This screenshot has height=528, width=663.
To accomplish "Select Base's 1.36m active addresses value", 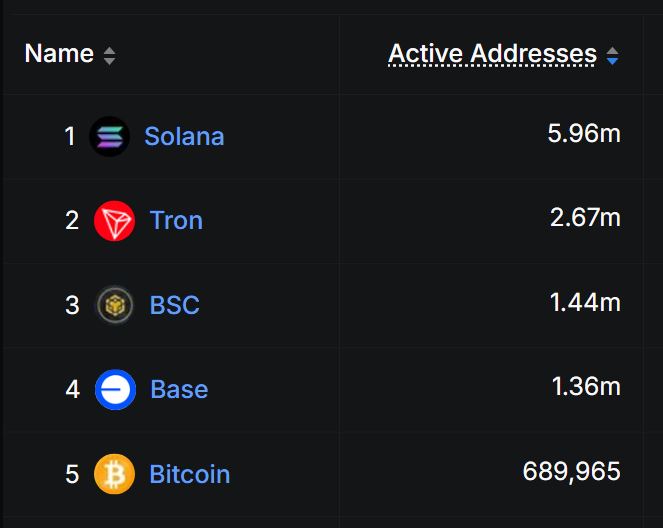I will (x=586, y=386).
